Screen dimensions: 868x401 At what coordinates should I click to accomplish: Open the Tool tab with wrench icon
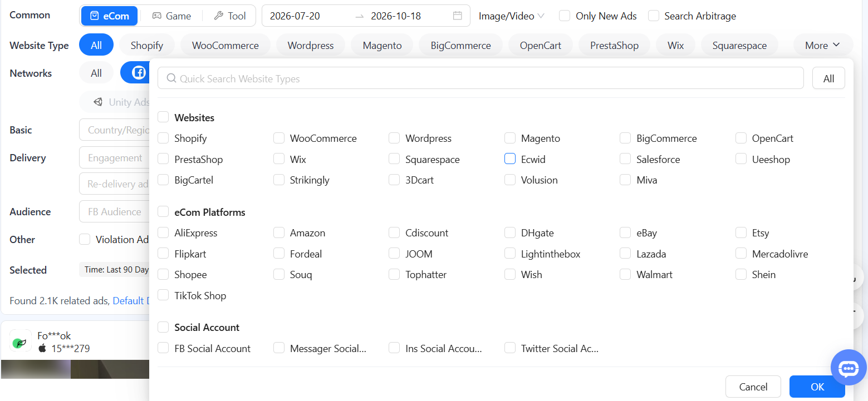(230, 16)
